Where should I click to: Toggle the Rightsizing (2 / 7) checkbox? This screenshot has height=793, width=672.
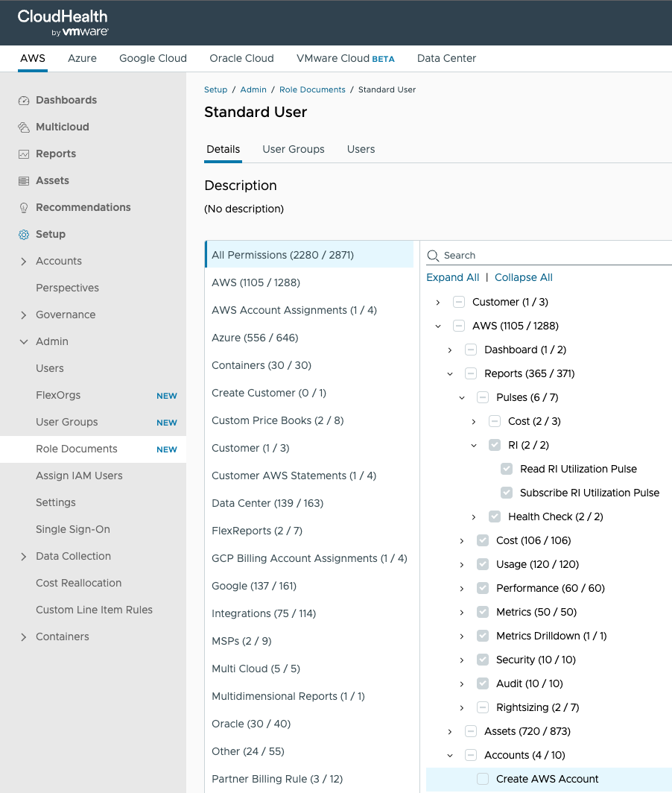tap(483, 707)
